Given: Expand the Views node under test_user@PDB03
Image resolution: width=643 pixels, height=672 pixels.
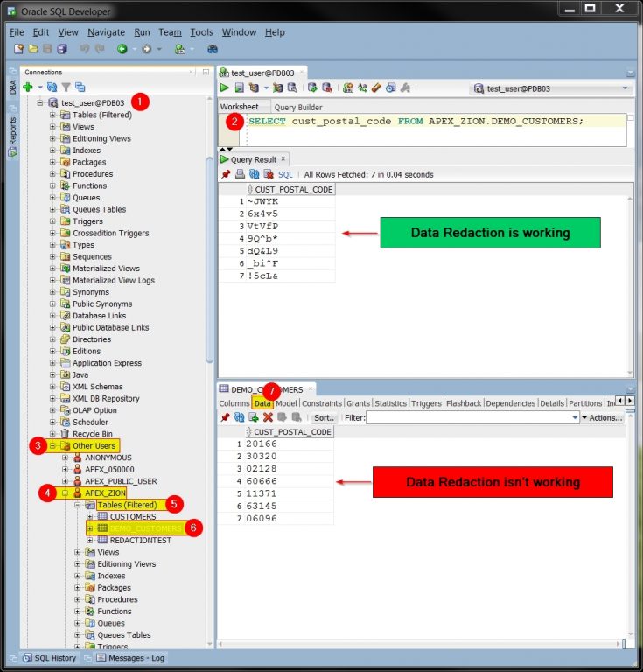Looking at the screenshot, I should (52, 126).
